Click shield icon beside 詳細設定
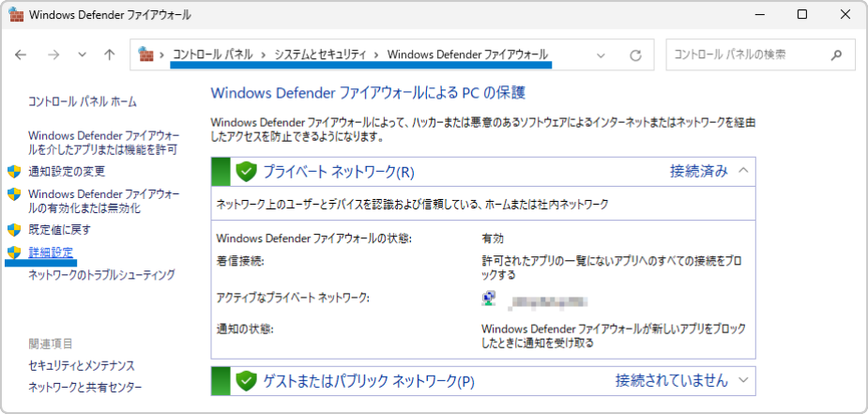 point(14,253)
